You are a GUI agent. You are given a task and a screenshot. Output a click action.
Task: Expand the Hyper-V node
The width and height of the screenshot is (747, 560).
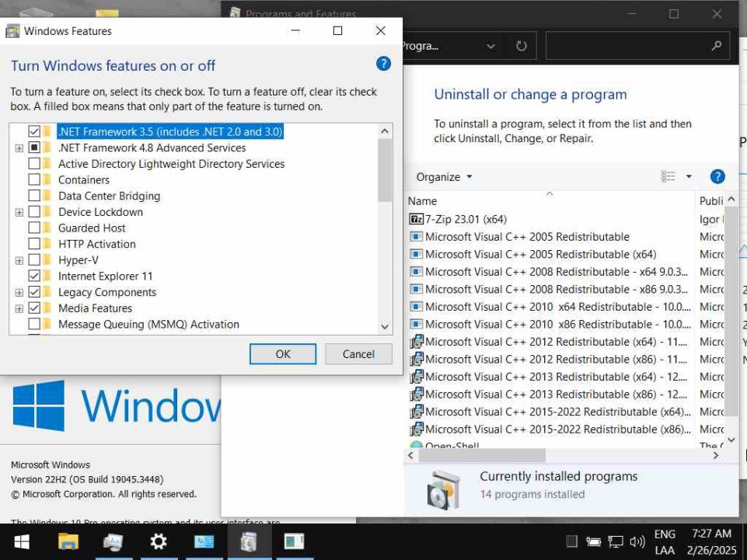(x=19, y=260)
